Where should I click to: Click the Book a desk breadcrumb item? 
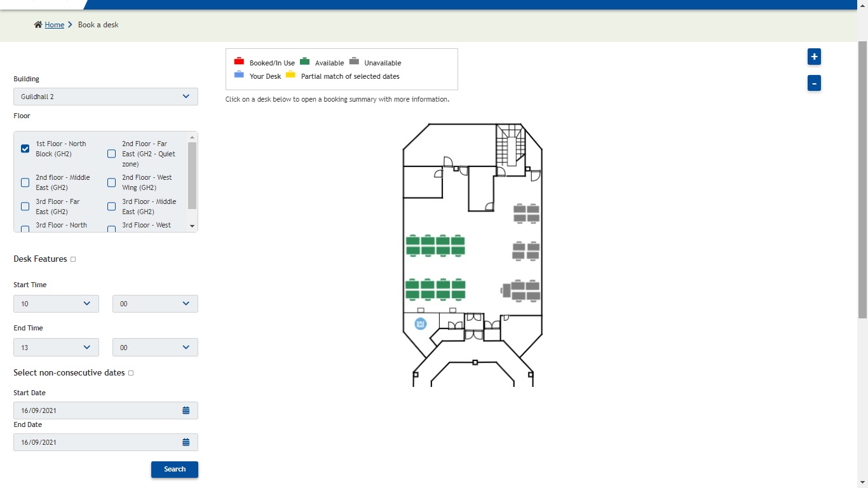coord(98,25)
